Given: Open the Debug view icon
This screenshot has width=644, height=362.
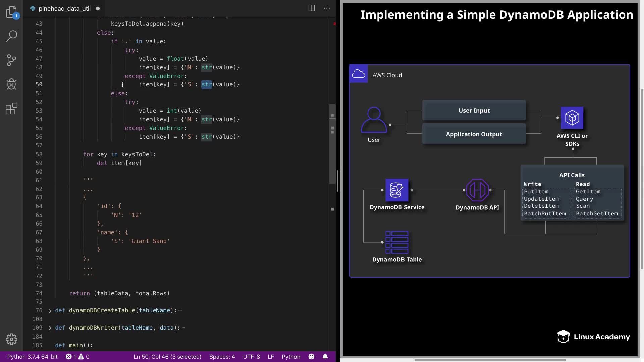Looking at the screenshot, I should [11, 84].
